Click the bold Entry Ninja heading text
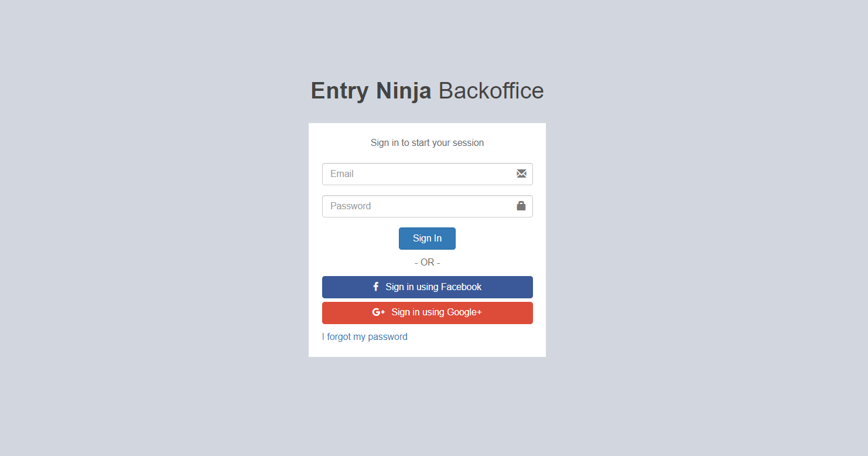This screenshot has width=868, height=456. point(371,91)
